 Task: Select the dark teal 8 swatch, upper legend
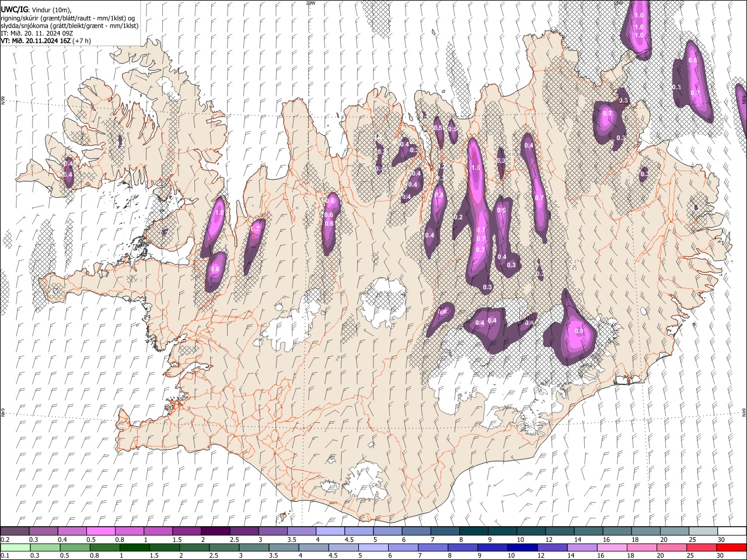click(473, 531)
